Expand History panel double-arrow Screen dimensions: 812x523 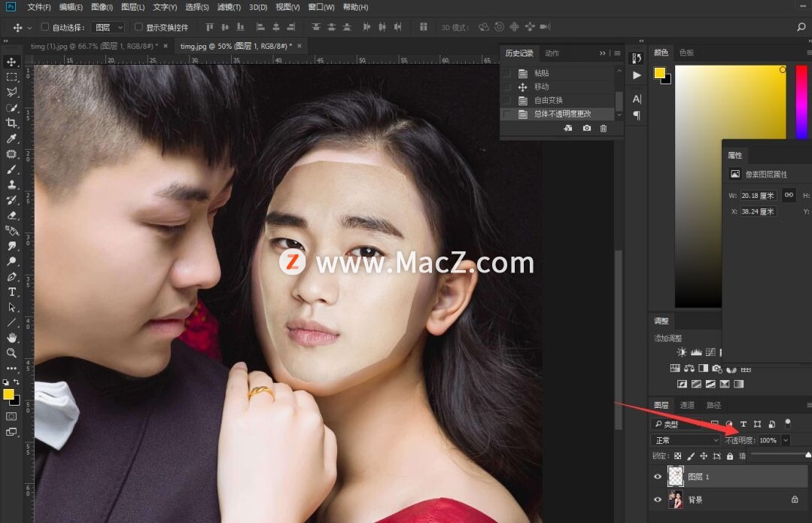coord(602,53)
